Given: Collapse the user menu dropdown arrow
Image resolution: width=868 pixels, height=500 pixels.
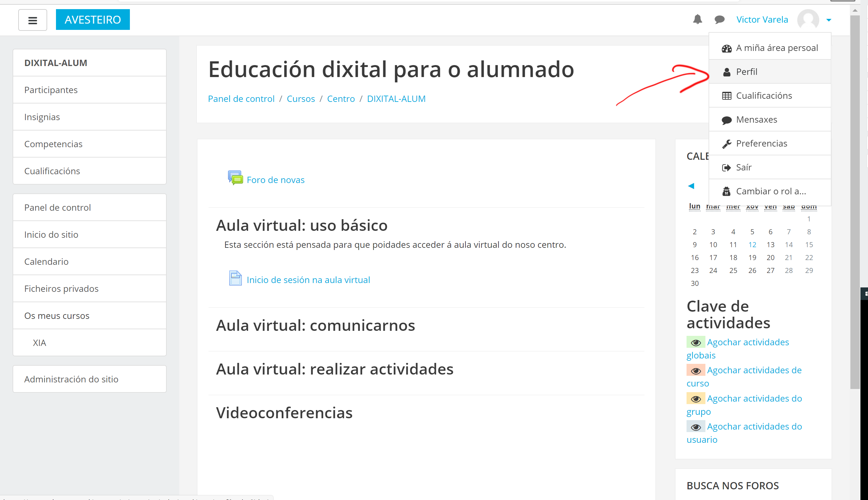Looking at the screenshot, I should pos(829,20).
